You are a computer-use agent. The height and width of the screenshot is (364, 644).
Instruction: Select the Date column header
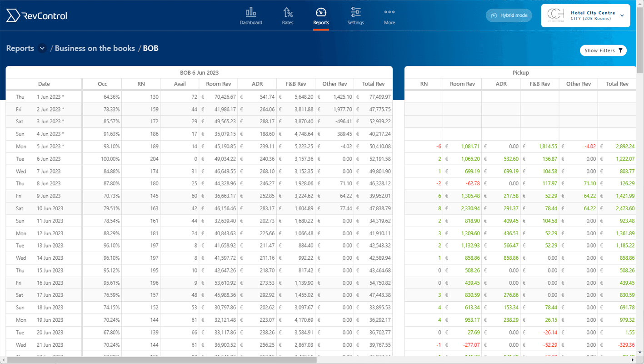pos(44,84)
